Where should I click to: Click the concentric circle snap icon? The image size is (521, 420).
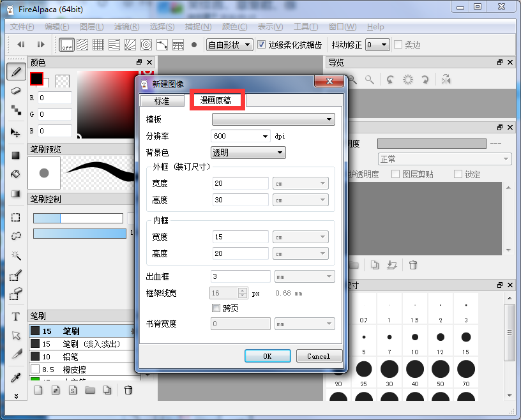146,45
